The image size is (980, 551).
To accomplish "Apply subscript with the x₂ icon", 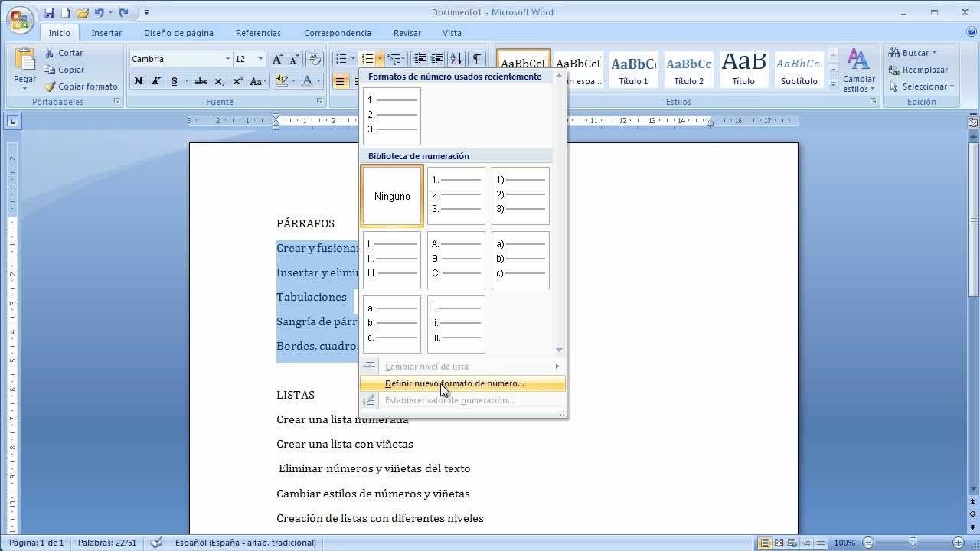I will tap(220, 81).
